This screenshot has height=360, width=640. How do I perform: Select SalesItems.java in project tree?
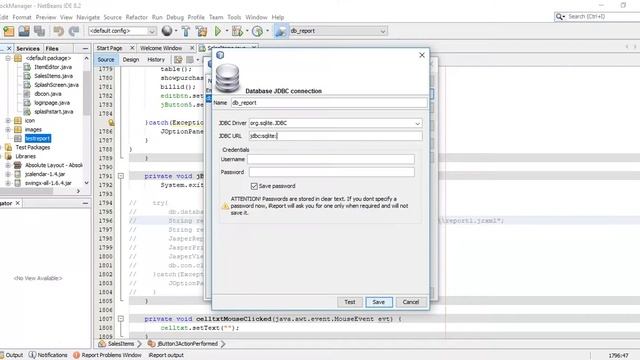point(53,76)
